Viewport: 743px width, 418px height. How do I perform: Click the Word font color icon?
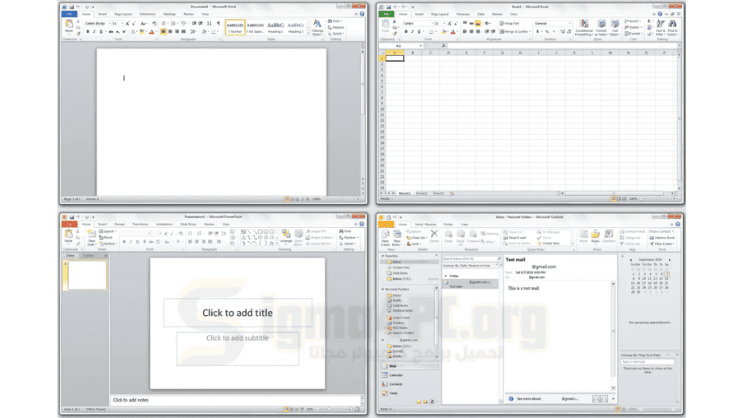coord(152,32)
